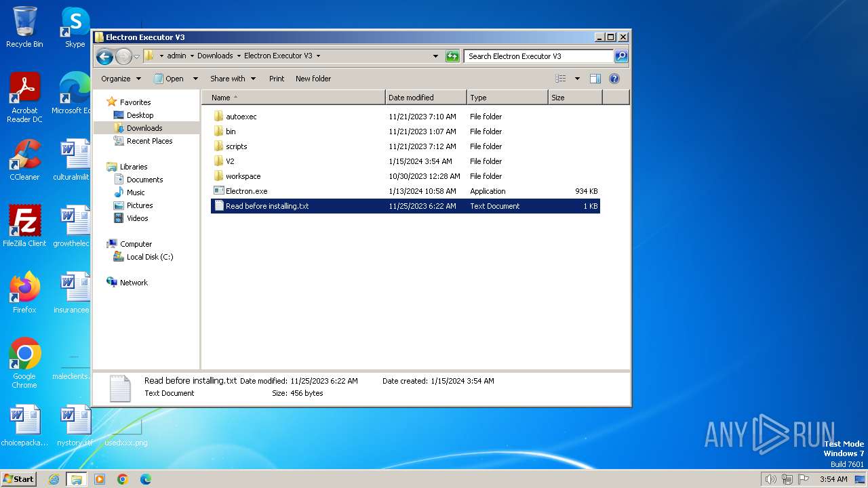The height and width of the screenshot is (488, 868).
Task: Select the Google Chrome desktop icon
Action: pyautogui.click(x=24, y=363)
